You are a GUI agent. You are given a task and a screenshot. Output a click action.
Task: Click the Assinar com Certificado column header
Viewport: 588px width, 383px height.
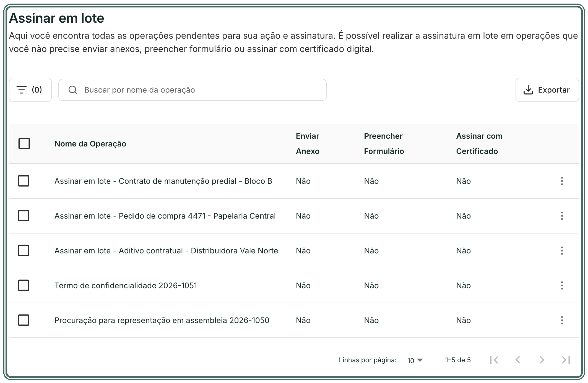pos(479,144)
